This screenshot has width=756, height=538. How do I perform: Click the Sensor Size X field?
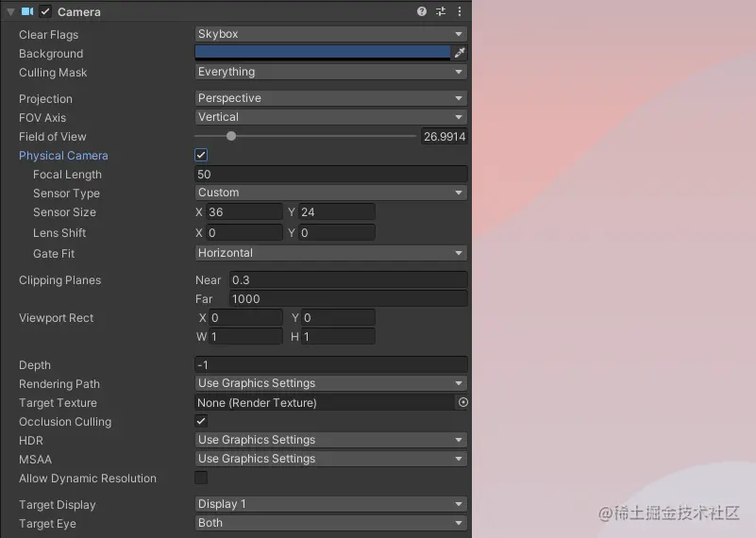click(244, 212)
